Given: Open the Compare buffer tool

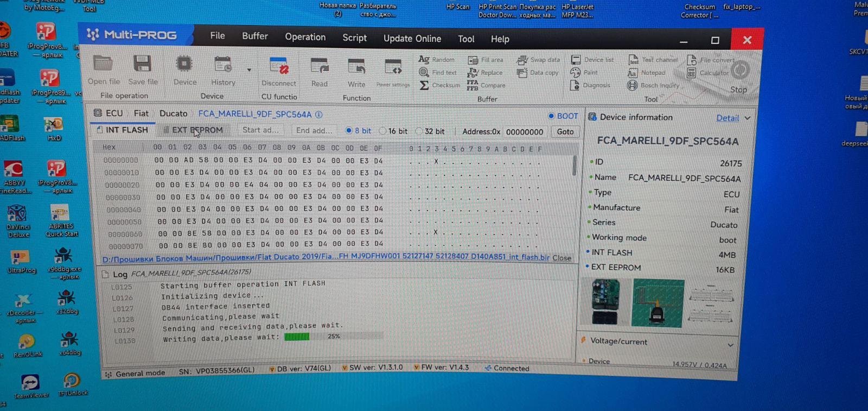Looking at the screenshot, I should (x=486, y=85).
